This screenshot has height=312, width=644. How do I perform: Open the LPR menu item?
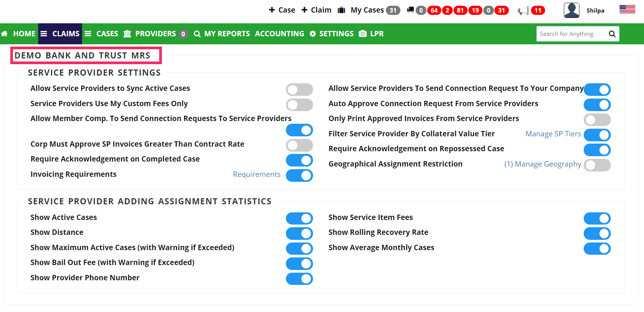(x=377, y=34)
